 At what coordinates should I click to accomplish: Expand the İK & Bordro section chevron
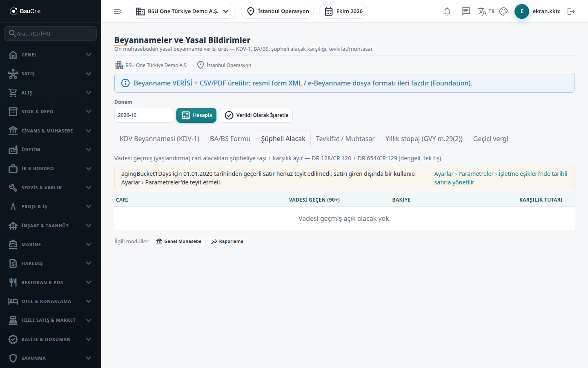89,168
